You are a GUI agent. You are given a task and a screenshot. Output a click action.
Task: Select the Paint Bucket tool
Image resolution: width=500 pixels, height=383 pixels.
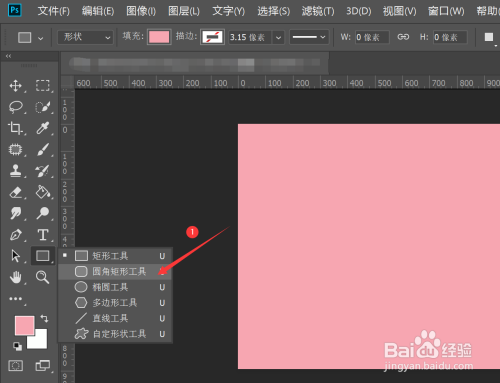[43, 192]
